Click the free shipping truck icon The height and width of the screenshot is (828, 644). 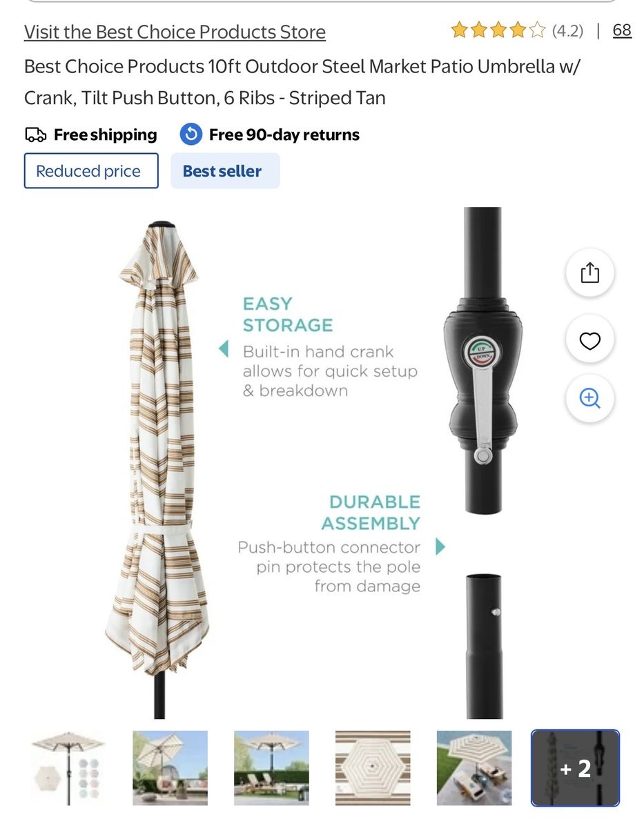point(36,135)
